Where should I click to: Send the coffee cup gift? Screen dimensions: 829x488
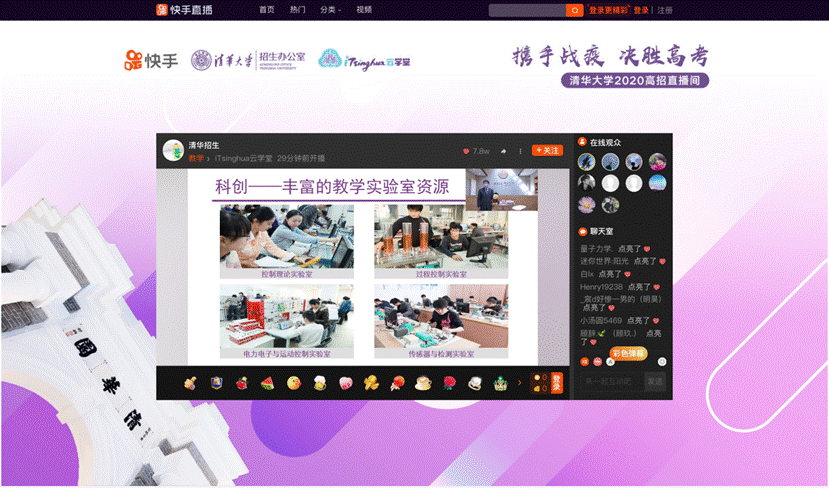pyautogui.click(x=422, y=382)
